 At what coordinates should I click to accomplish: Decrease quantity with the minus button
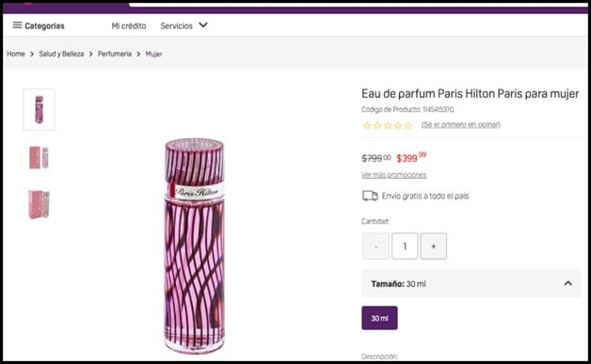(x=375, y=246)
